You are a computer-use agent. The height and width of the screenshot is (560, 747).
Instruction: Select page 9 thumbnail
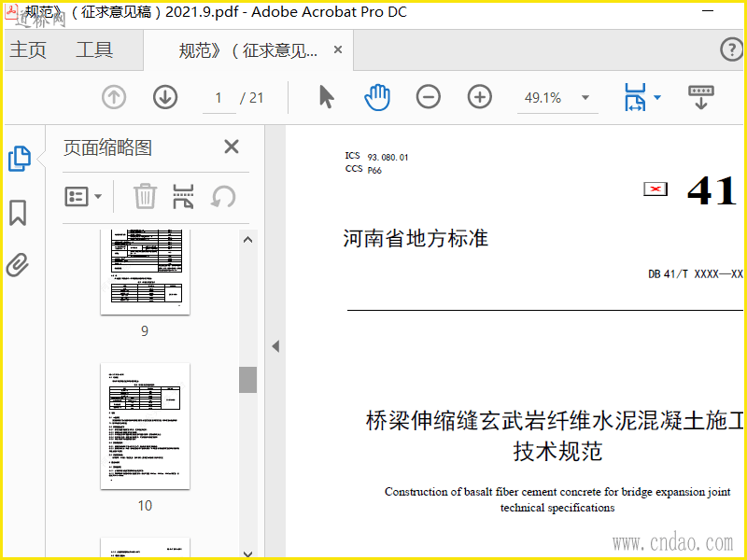point(146,272)
